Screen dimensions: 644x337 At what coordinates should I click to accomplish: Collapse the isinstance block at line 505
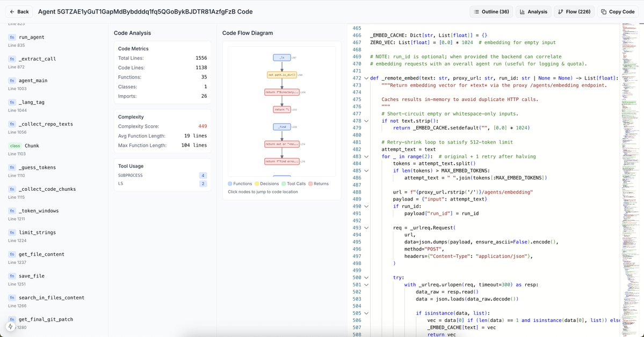366,313
